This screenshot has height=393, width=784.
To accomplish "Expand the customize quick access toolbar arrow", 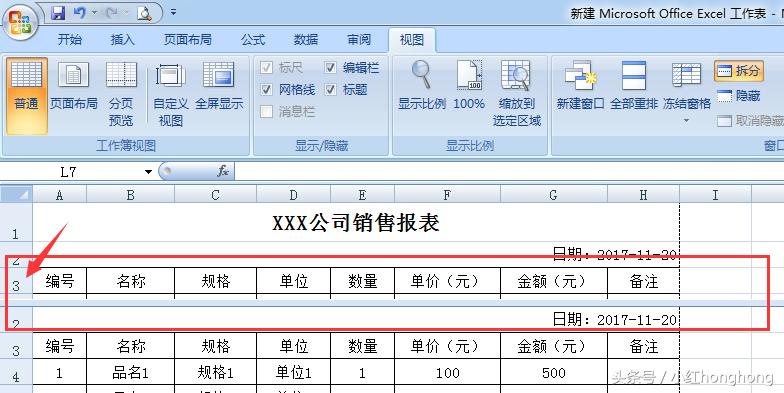I will pos(173,12).
